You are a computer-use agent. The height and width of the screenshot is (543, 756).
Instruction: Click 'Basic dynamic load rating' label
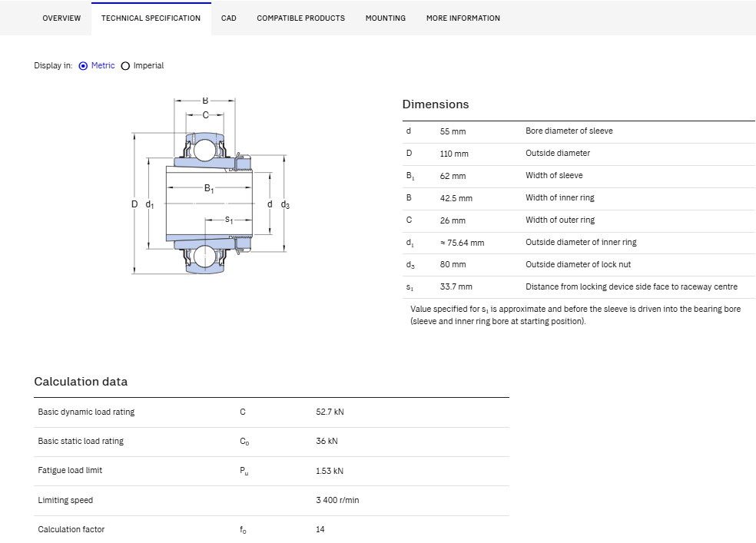coord(86,412)
